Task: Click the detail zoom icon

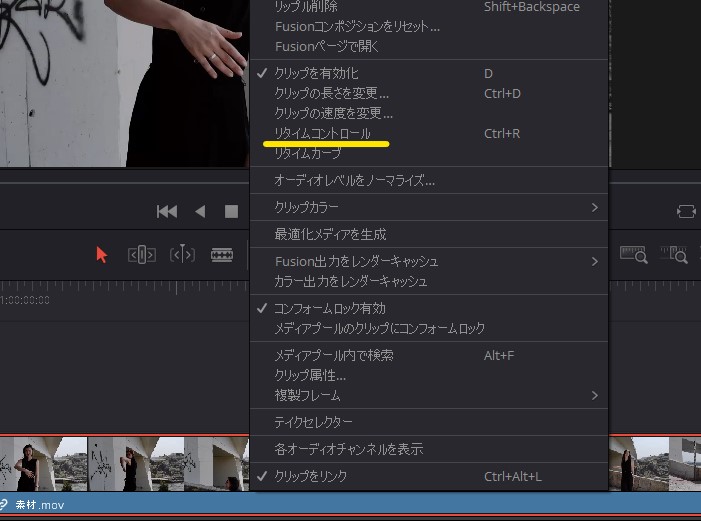Action: point(674,254)
